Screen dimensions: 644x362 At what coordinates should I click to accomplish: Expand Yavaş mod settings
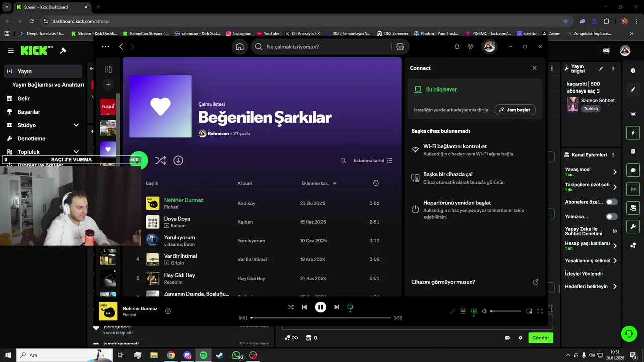(x=615, y=172)
